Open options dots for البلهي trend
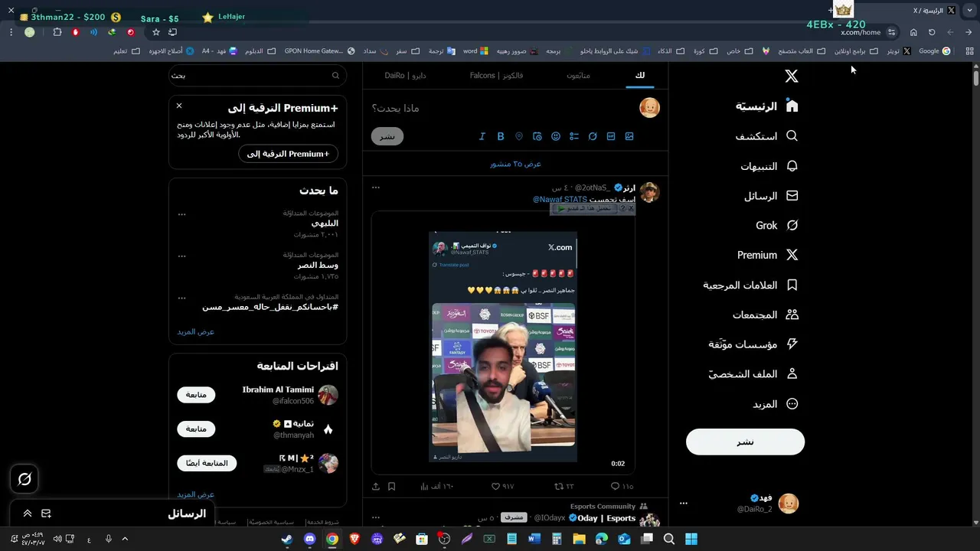 tap(181, 214)
